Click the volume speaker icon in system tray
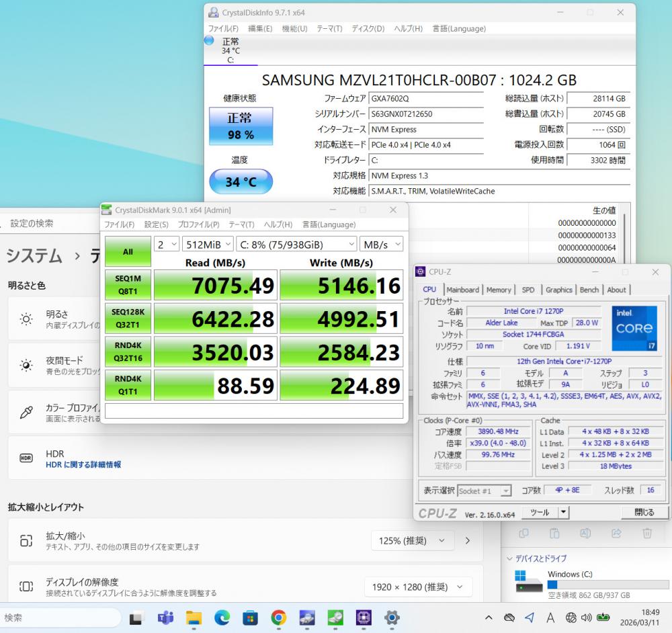 pos(586,618)
